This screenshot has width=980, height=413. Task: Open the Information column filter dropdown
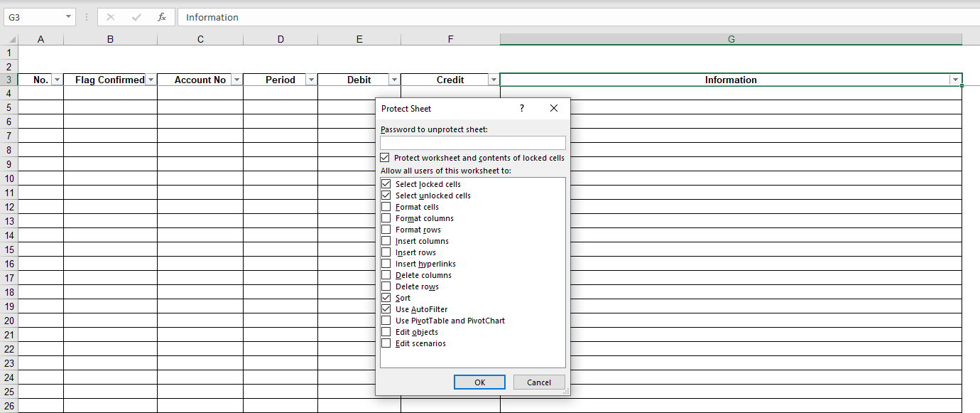[955, 79]
